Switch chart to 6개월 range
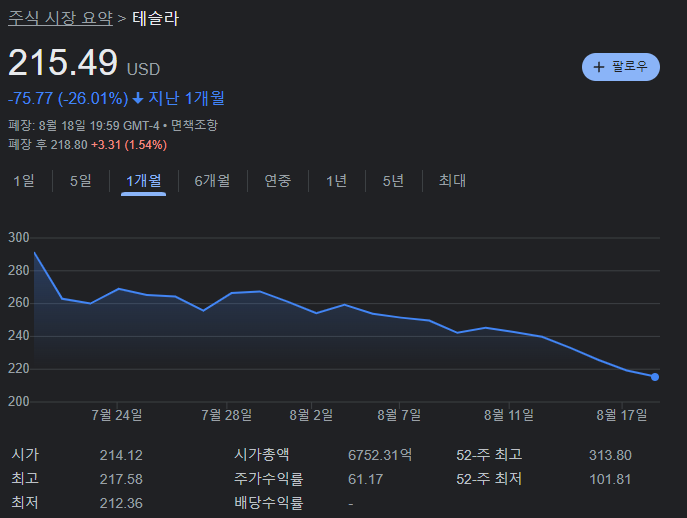This screenshot has height=518, width=687. (x=212, y=181)
